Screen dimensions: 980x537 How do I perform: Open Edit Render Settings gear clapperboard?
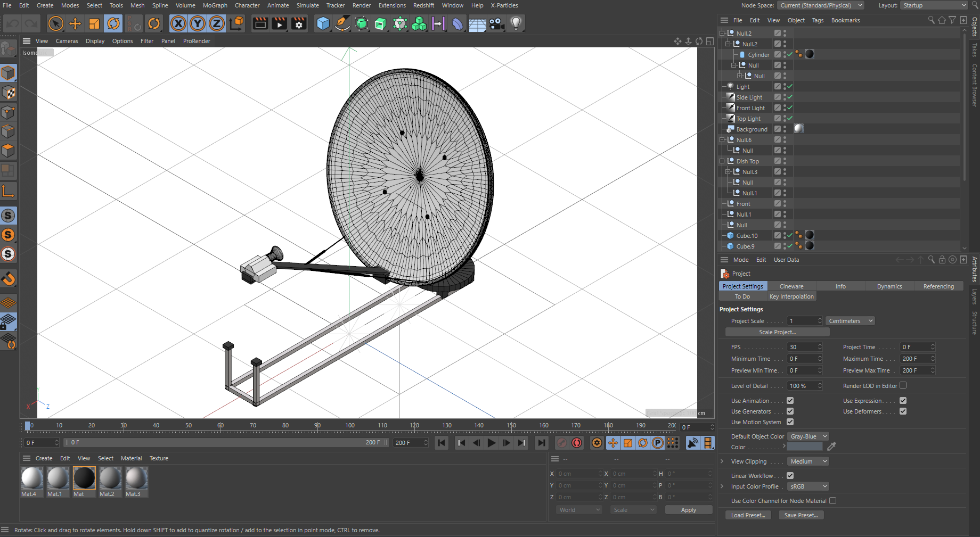pyautogui.click(x=299, y=23)
